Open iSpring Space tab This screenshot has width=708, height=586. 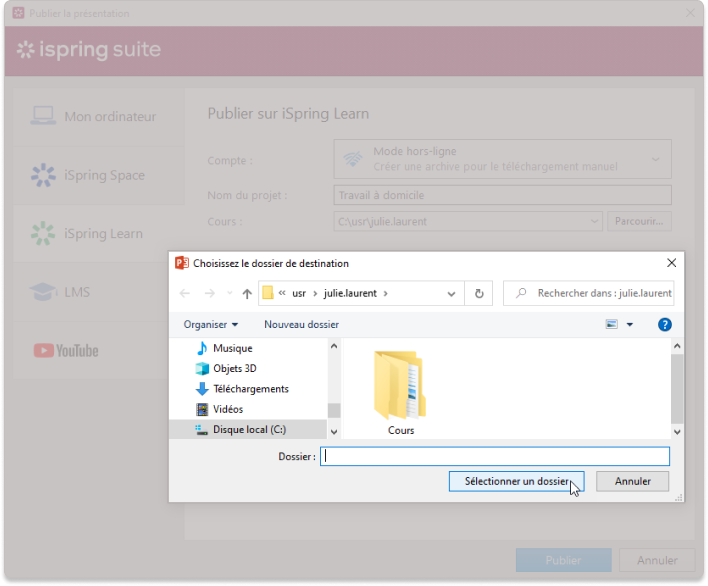[99, 175]
